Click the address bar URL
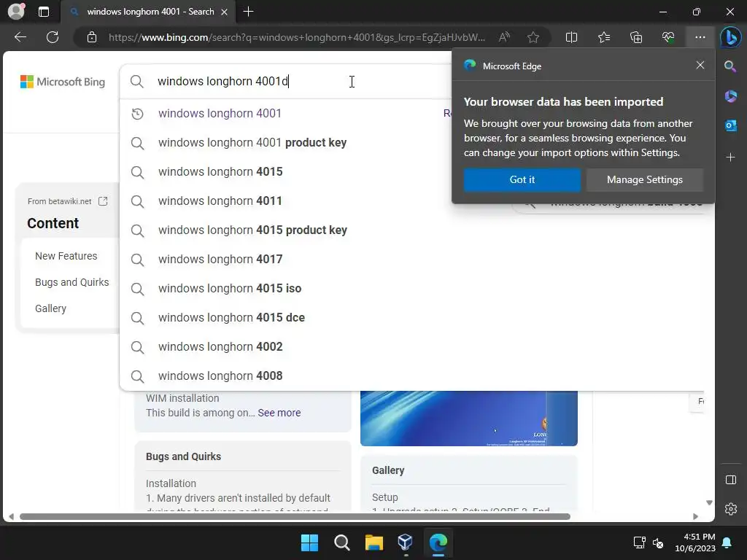 click(x=296, y=37)
